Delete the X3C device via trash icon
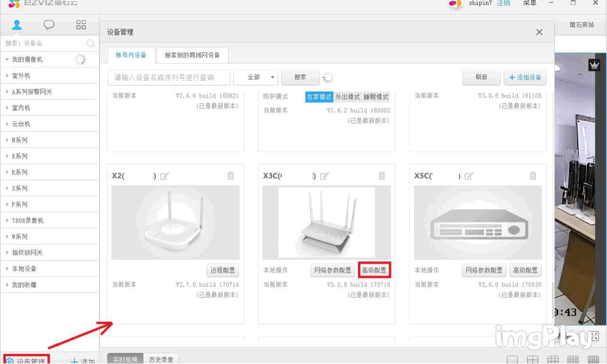Image resolution: width=607 pixels, height=364 pixels. point(382,176)
